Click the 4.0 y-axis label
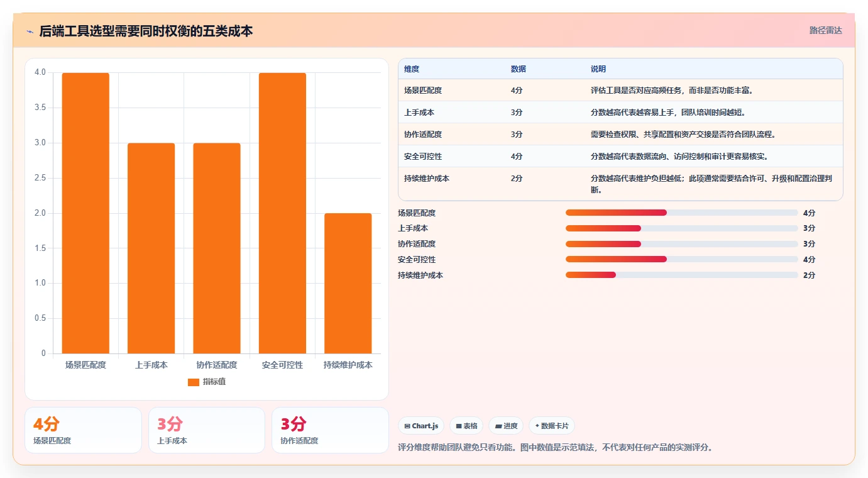This screenshot has width=868, height=478. 40,72
